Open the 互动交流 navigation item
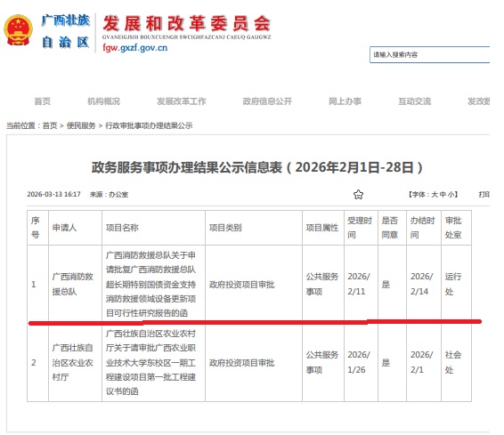The height and width of the screenshot is (435, 504). click(x=414, y=101)
